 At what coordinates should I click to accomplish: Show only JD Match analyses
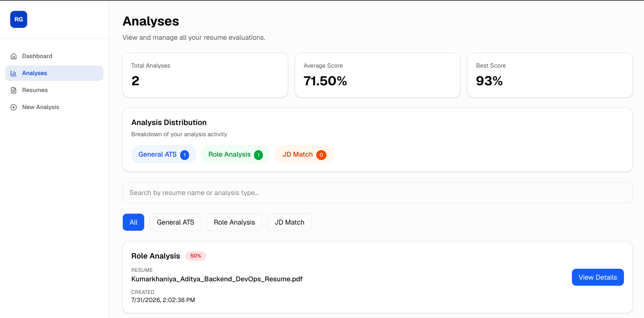coord(289,222)
